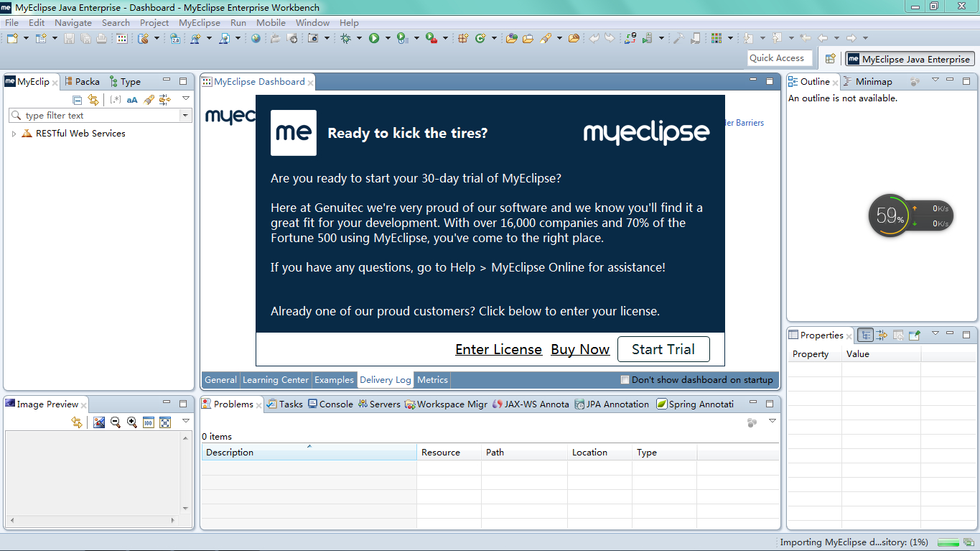Click the import progress bar in status bar
Image resolution: width=980 pixels, height=551 pixels.
point(949,542)
